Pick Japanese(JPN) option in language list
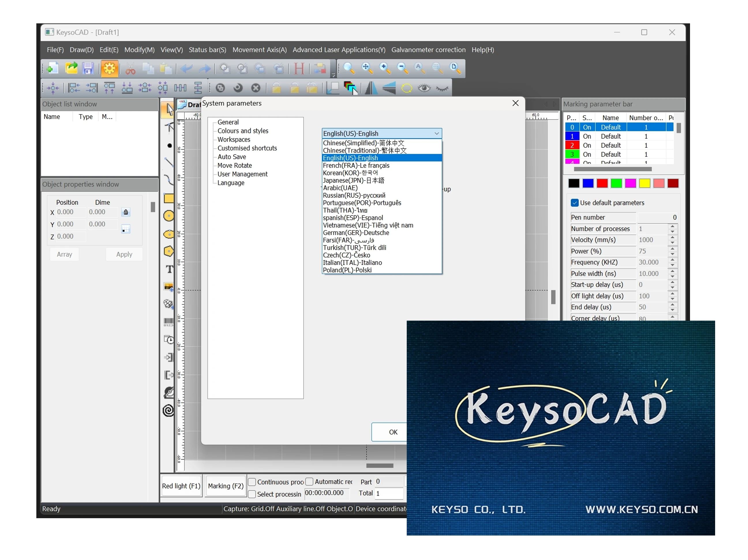This screenshot has height=560, width=748. pyautogui.click(x=353, y=181)
